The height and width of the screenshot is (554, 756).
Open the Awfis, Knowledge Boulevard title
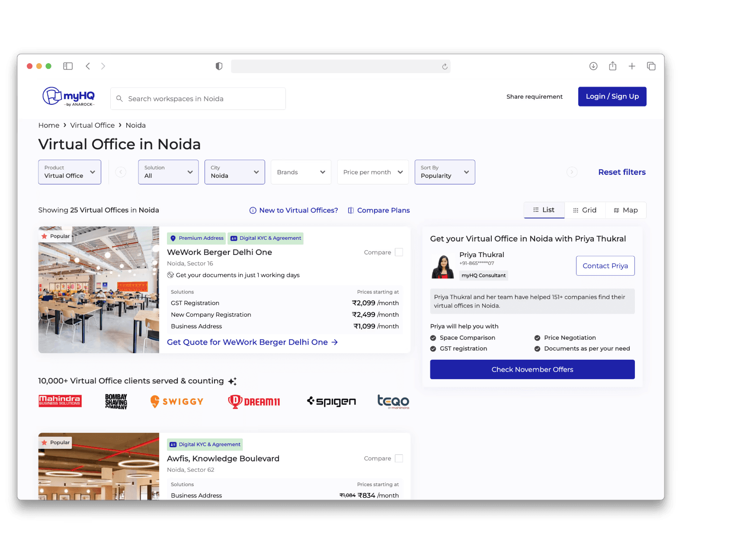(x=223, y=459)
